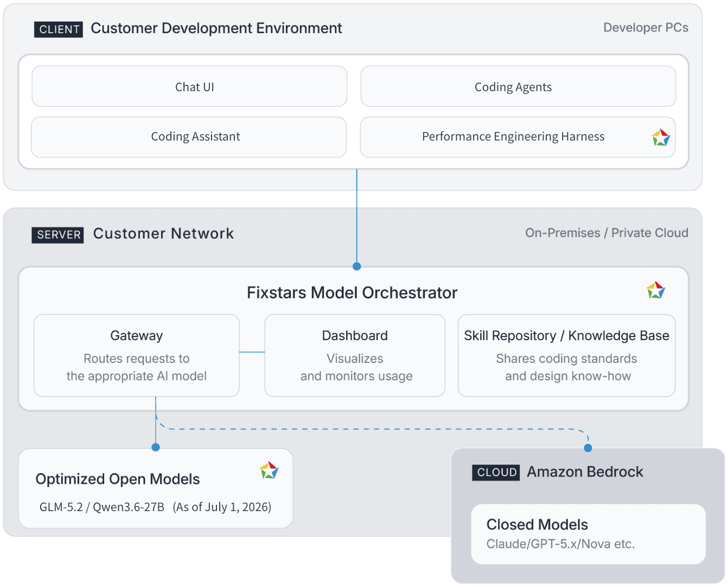Viewport: 728px width, 586px height.
Task: Click the "Dashboard" heading
Action: (355, 335)
